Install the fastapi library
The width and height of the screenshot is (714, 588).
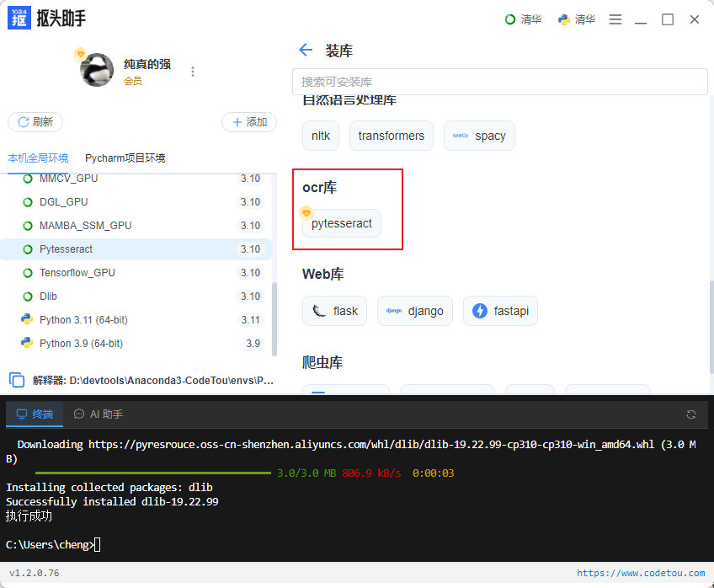(500, 311)
